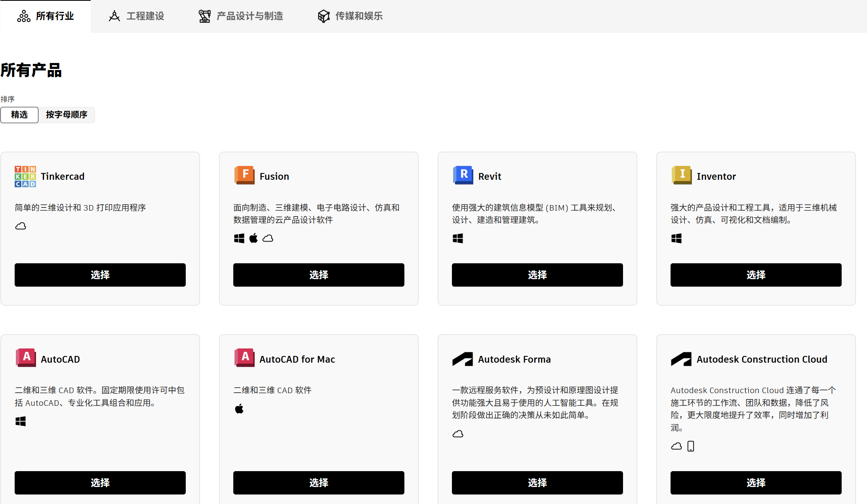Click 选择 under Inventor
The width and height of the screenshot is (867, 504).
point(756,275)
